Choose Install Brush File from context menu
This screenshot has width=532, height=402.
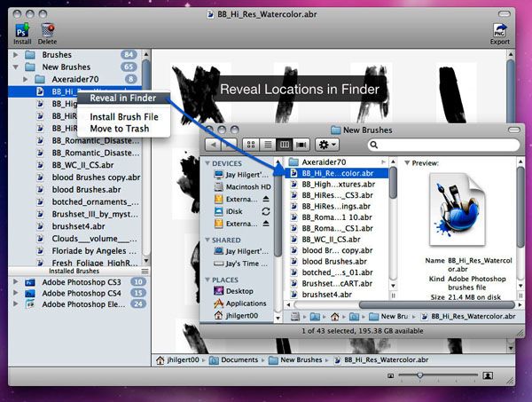pyautogui.click(x=124, y=117)
